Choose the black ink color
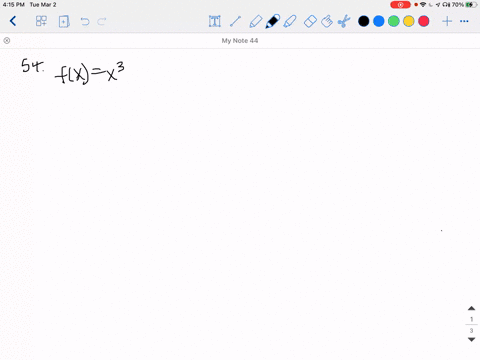The height and width of the screenshot is (360, 480). click(x=364, y=21)
